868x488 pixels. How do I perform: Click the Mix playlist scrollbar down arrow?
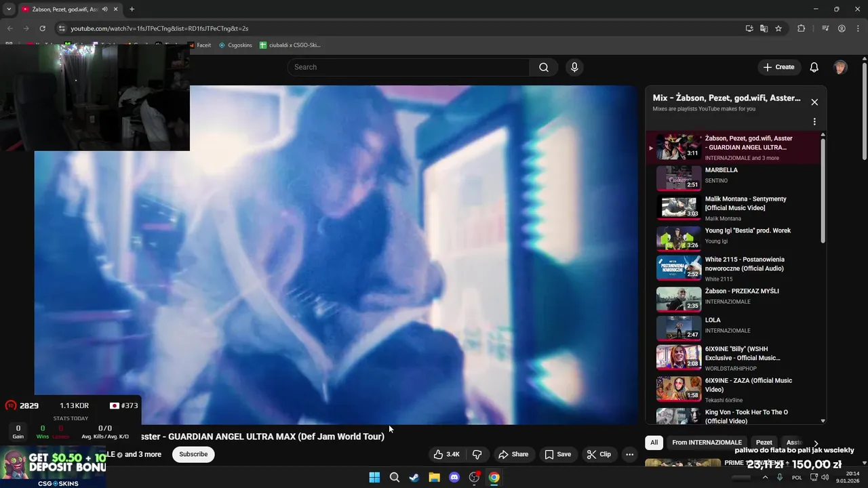pyautogui.click(x=823, y=421)
